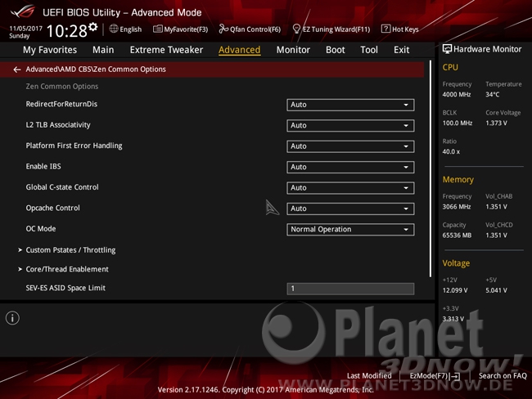Viewport: 532px width, 399px height.
Task: Click the globe language icon
Action: (114, 29)
